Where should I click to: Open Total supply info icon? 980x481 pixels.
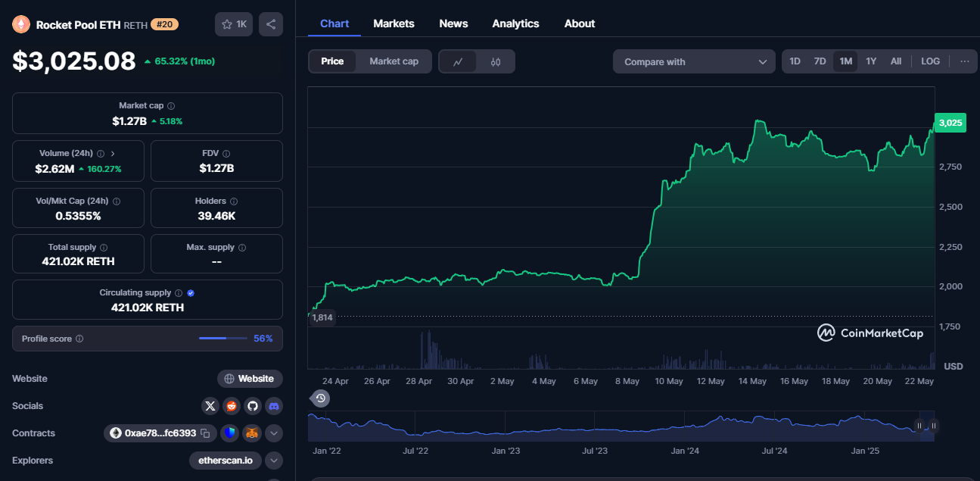click(x=104, y=248)
